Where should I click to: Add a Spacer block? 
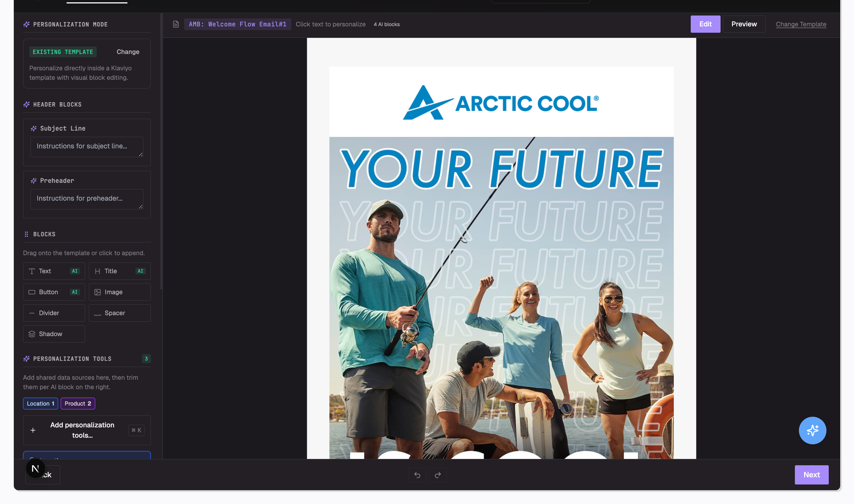pyautogui.click(x=120, y=313)
